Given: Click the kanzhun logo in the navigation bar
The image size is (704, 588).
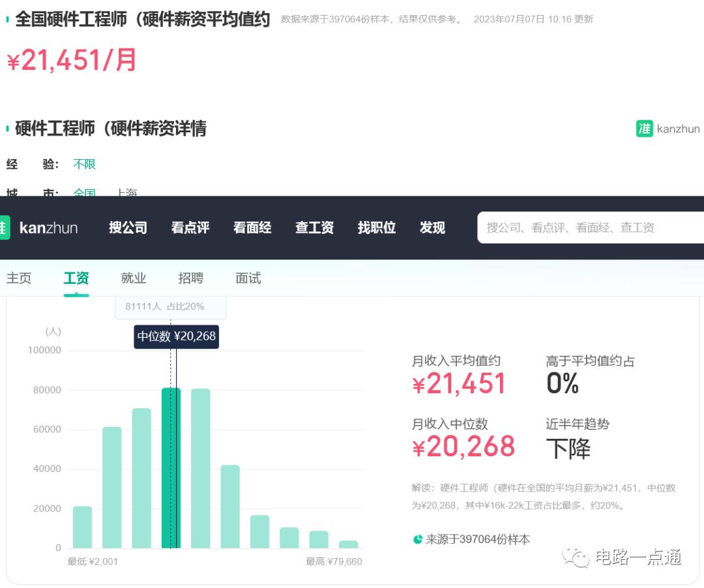Looking at the screenshot, I should click(49, 228).
